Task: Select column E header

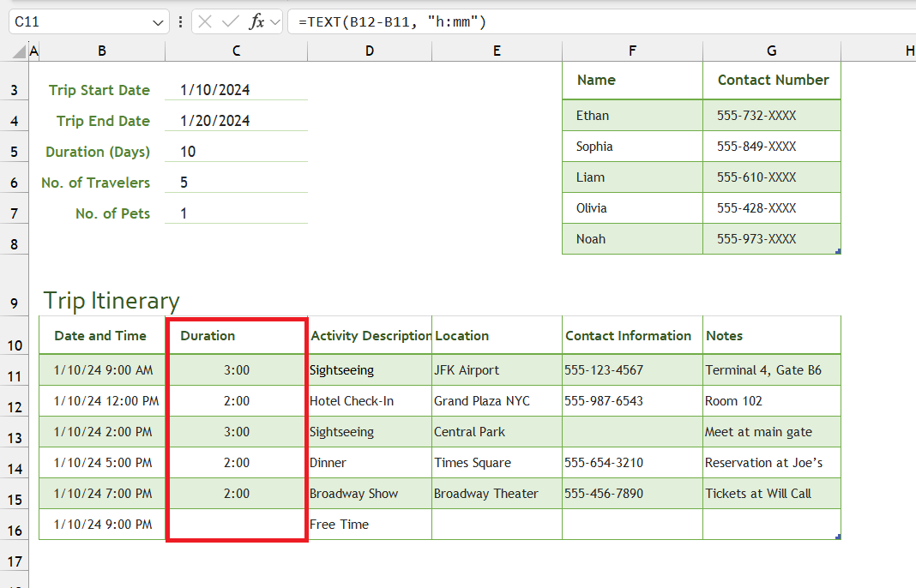Action: coord(497,51)
